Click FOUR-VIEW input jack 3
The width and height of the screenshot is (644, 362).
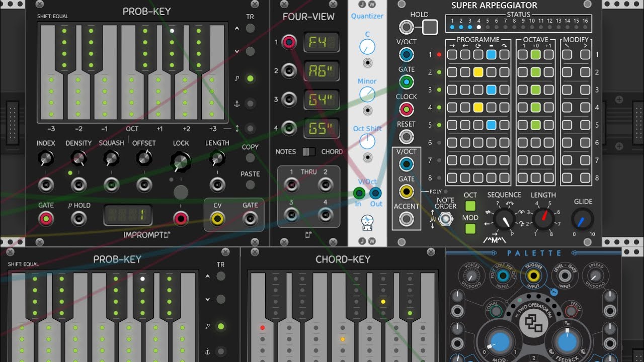point(289,100)
